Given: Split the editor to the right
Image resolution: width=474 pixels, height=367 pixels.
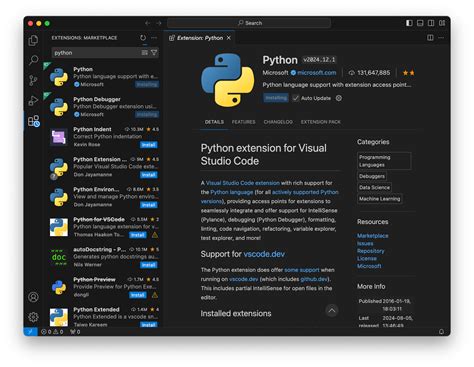Looking at the screenshot, I should click(x=430, y=38).
